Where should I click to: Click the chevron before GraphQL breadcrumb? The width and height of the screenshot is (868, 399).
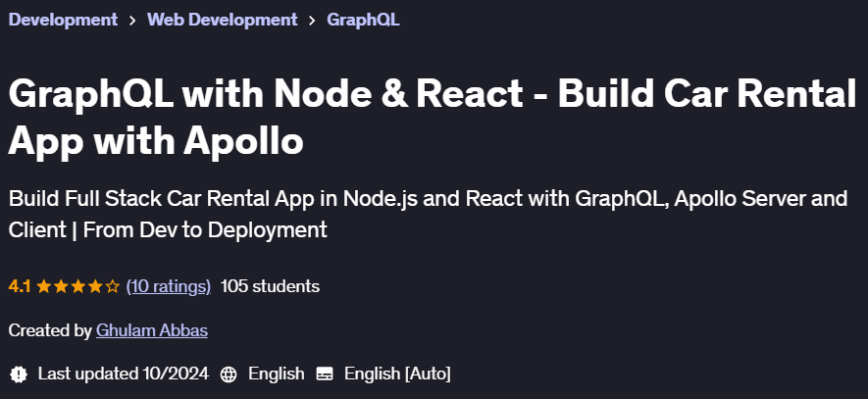pyautogui.click(x=312, y=21)
